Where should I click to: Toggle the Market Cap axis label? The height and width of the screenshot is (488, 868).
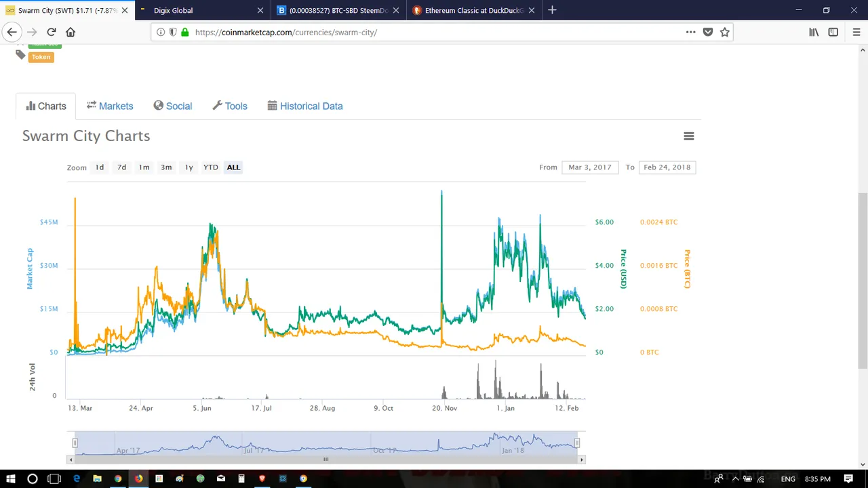pyautogui.click(x=30, y=269)
